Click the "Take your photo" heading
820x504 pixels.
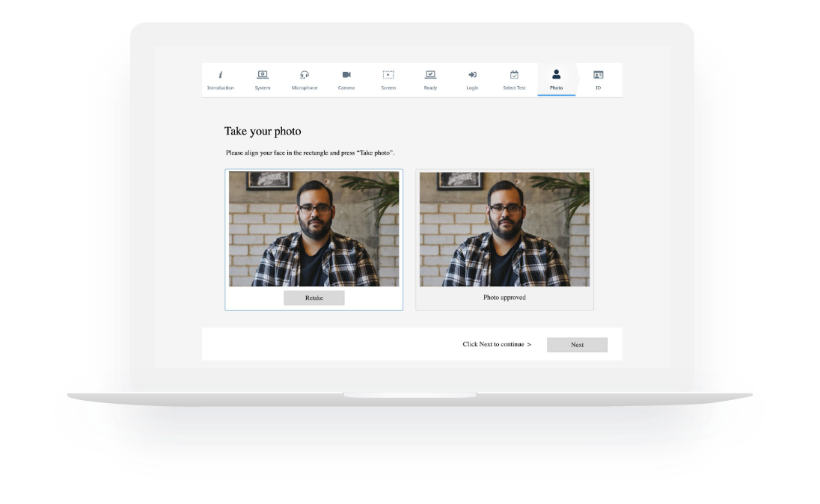pos(263,132)
